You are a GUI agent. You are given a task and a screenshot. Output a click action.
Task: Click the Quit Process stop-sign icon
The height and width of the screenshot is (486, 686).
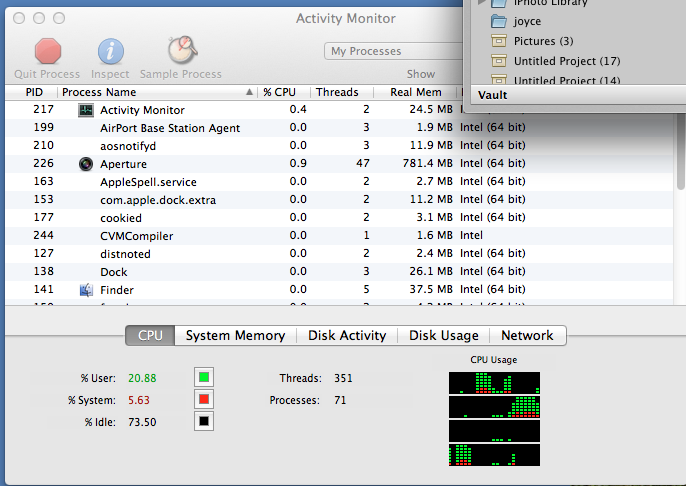pos(47,52)
